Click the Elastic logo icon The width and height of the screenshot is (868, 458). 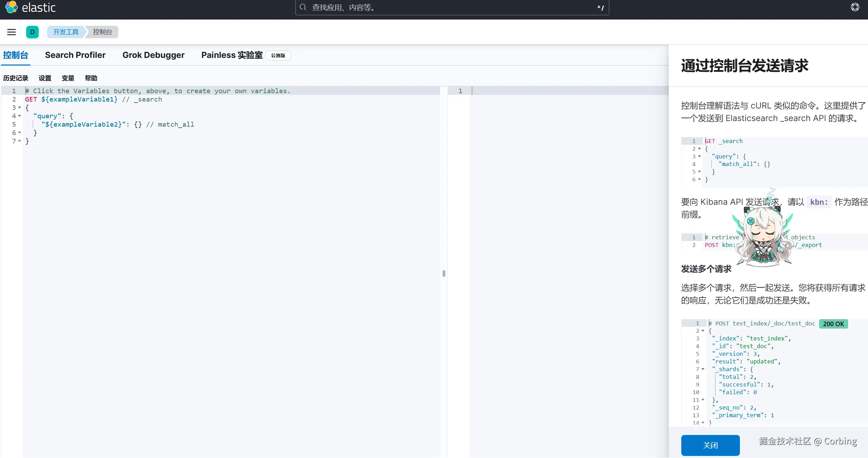[11, 7]
